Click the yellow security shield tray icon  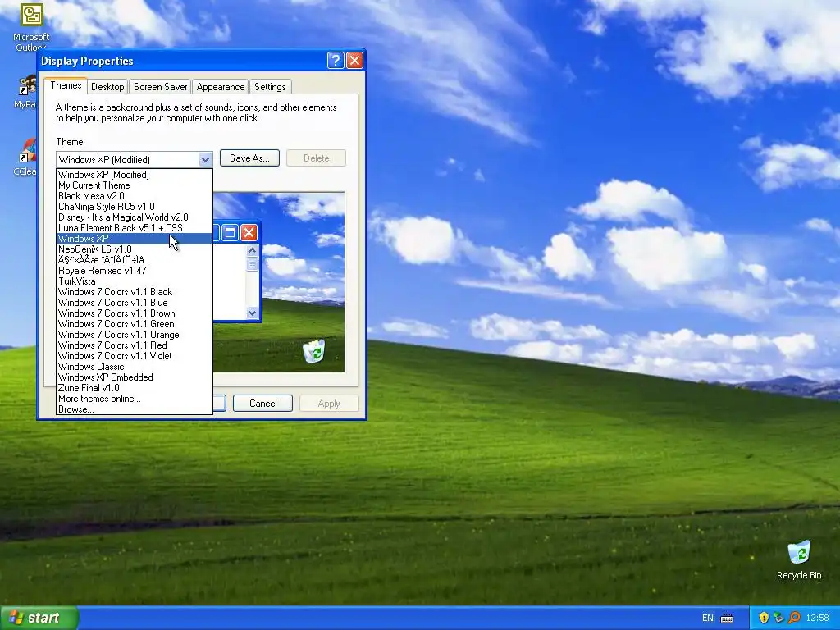pyautogui.click(x=764, y=618)
